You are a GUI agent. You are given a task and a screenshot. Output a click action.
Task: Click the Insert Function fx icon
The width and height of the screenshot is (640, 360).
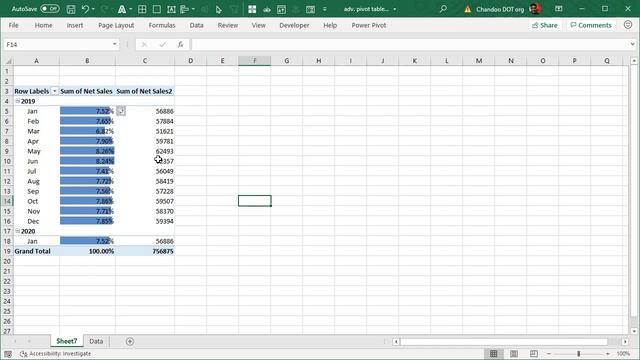click(180, 44)
